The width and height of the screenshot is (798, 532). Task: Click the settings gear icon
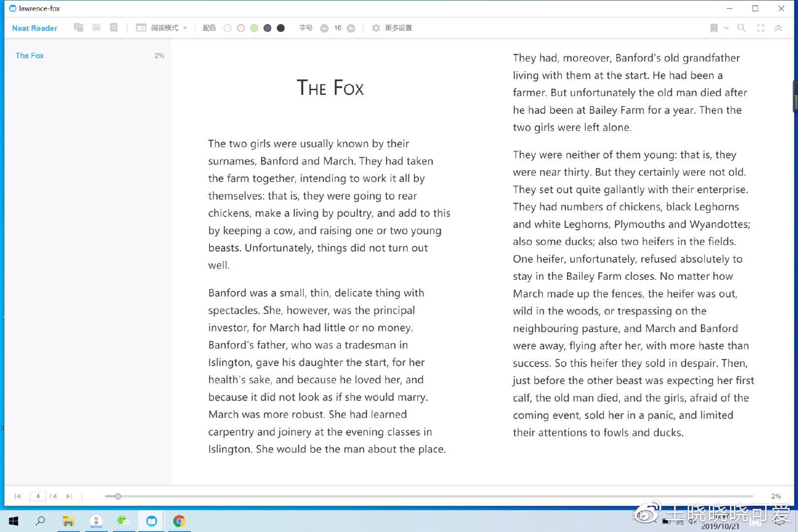(x=376, y=28)
